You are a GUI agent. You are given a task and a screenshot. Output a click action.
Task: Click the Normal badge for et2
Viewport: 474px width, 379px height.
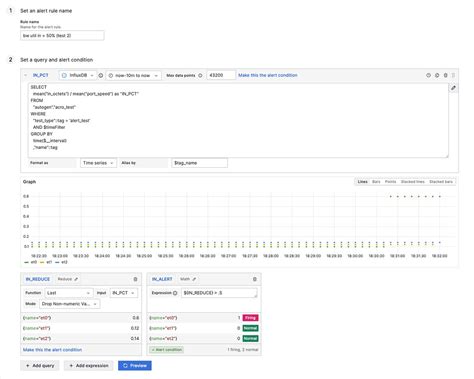[x=250, y=339]
